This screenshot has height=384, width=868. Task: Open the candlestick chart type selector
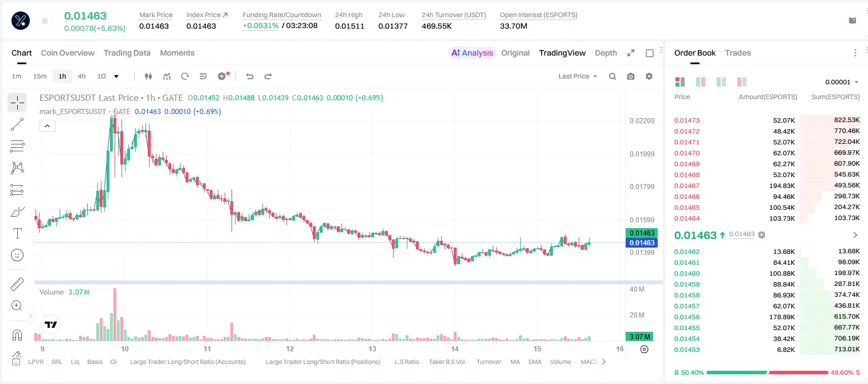[x=148, y=76]
